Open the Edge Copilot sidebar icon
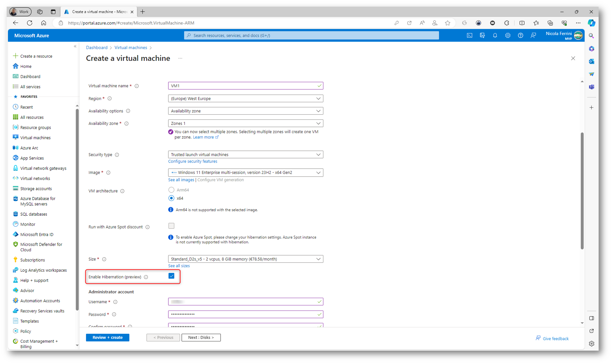 [x=591, y=23]
